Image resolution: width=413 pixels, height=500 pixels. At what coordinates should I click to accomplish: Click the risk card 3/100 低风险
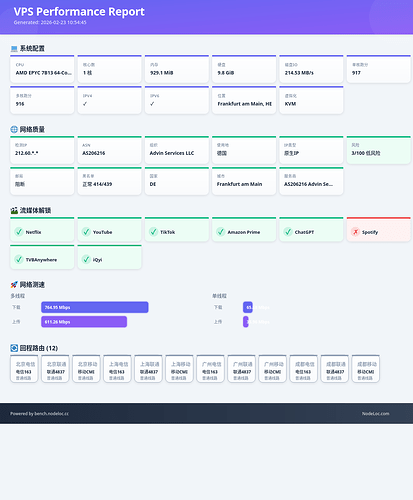pyautogui.click(x=378, y=150)
